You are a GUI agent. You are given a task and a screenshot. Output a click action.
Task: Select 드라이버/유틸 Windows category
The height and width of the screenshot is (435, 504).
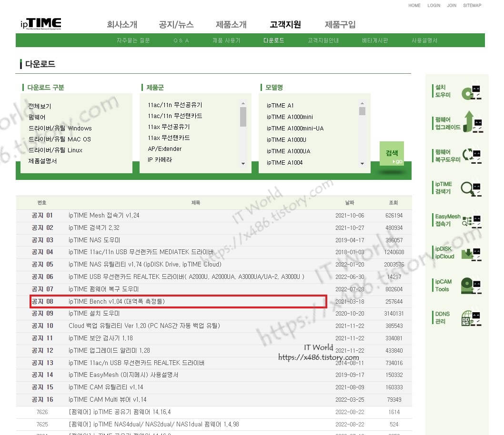(x=60, y=128)
